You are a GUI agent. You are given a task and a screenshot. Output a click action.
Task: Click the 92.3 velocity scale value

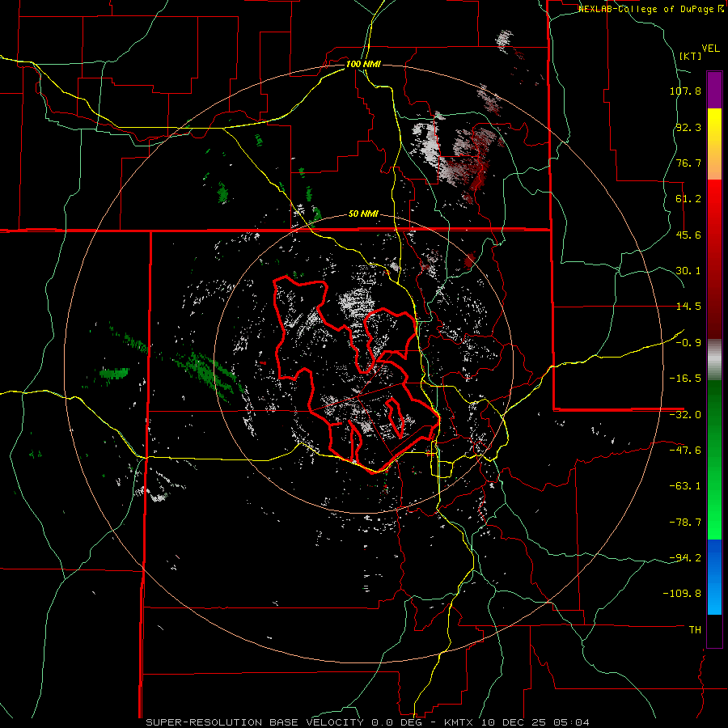click(x=688, y=127)
